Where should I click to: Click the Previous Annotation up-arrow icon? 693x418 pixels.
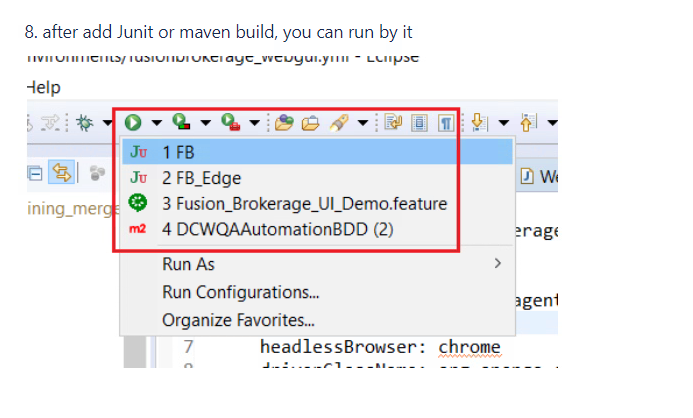tap(528, 122)
